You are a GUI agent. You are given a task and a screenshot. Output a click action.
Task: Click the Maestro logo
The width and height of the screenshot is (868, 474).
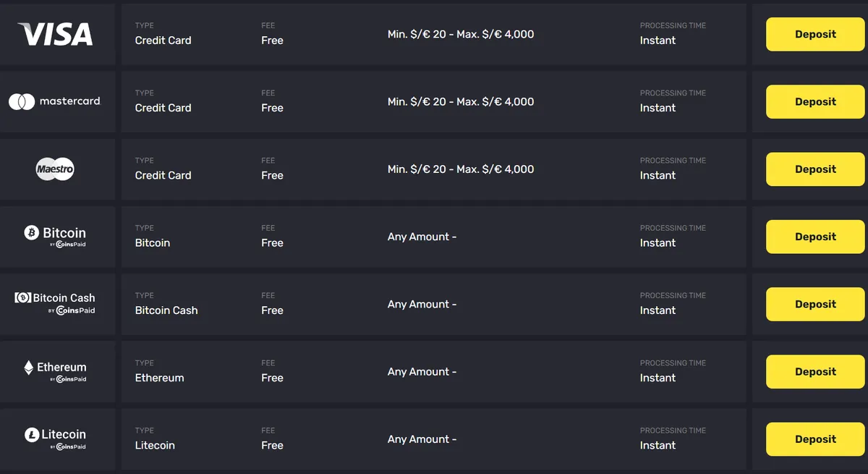tap(56, 169)
